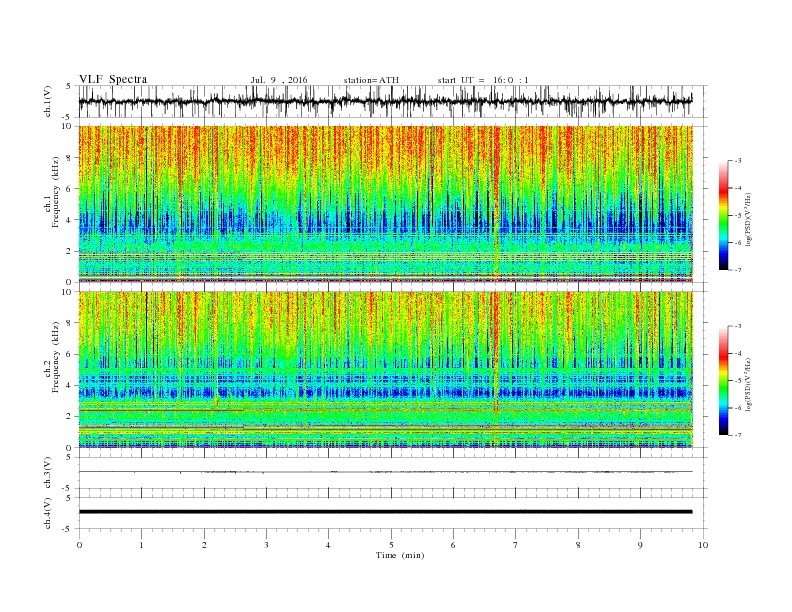792x612 pixels.
Task: Click the 'start UT = 16:0 :1' text
Action: click(483, 80)
